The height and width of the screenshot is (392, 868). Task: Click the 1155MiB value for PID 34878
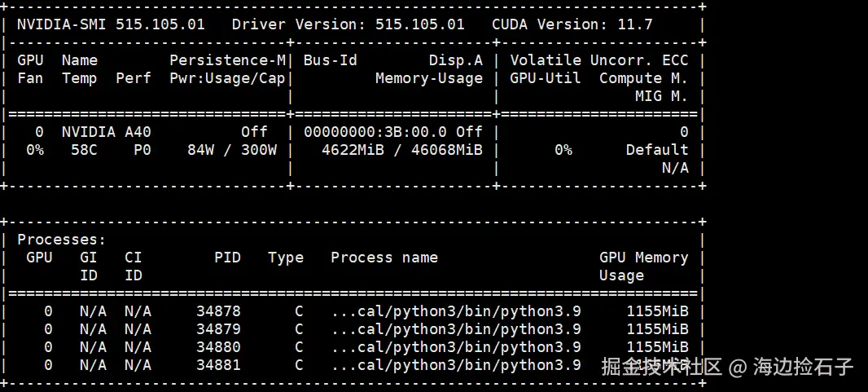coord(657,311)
